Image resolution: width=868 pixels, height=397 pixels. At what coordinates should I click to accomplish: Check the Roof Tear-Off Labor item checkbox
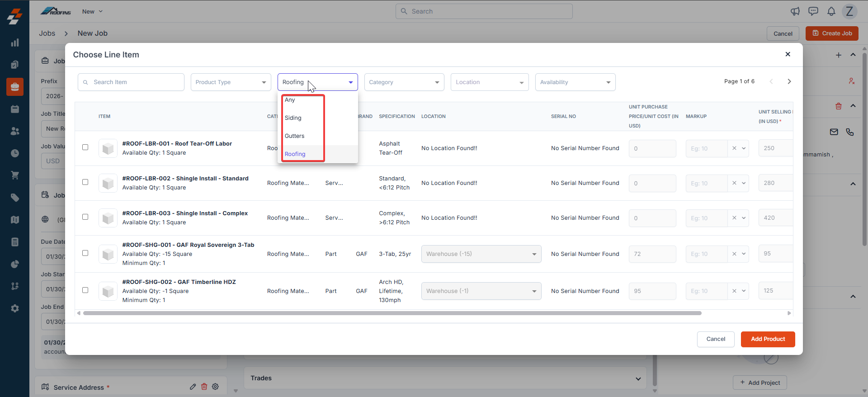tap(85, 147)
